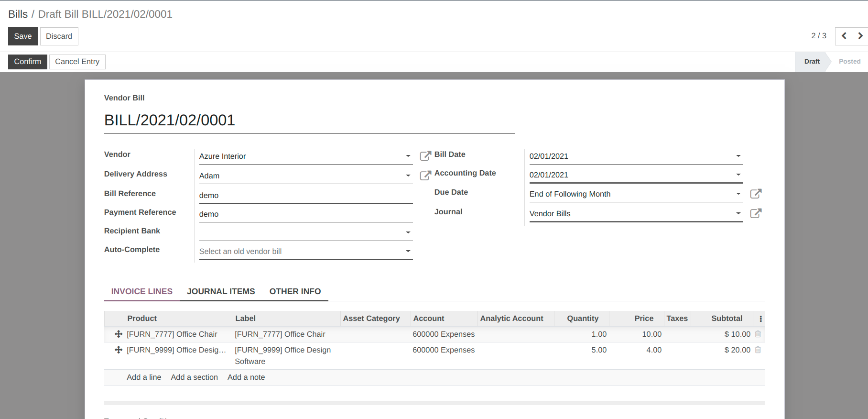Viewport: 868px width, 419px height.
Task: Click the Office Design Software row drag handle
Action: click(x=119, y=350)
